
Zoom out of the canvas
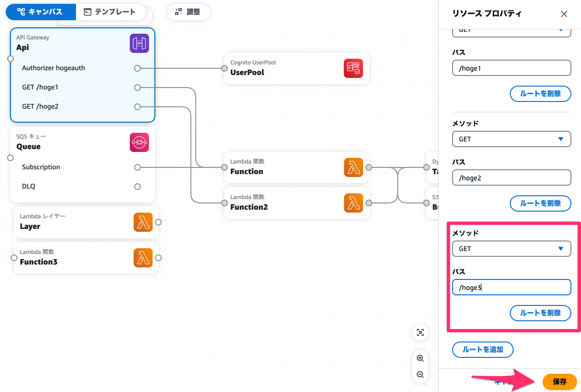[x=420, y=375]
